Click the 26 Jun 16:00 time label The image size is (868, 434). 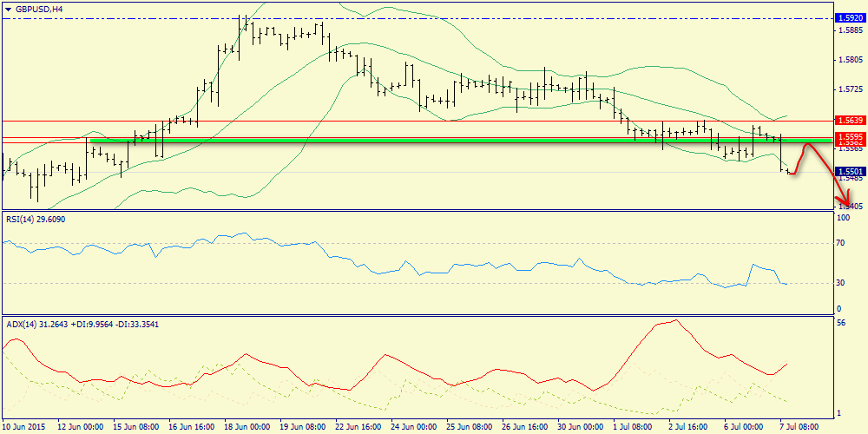[x=524, y=428]
